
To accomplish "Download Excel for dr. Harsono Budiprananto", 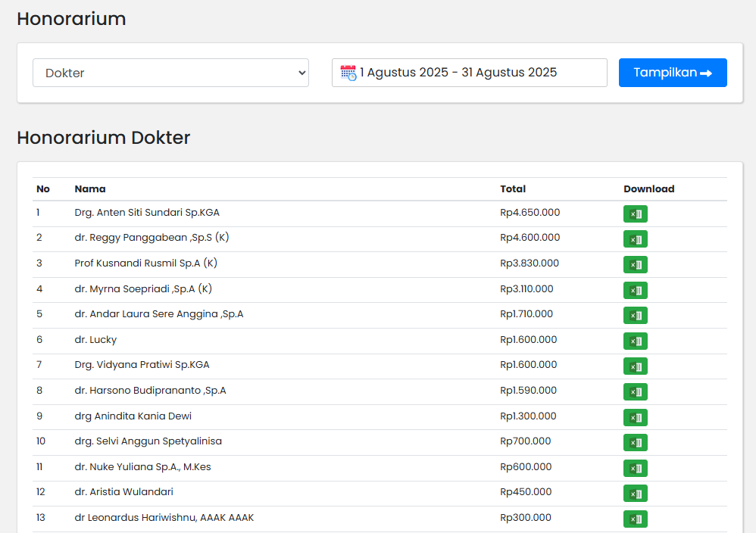I will click(635, 392).
